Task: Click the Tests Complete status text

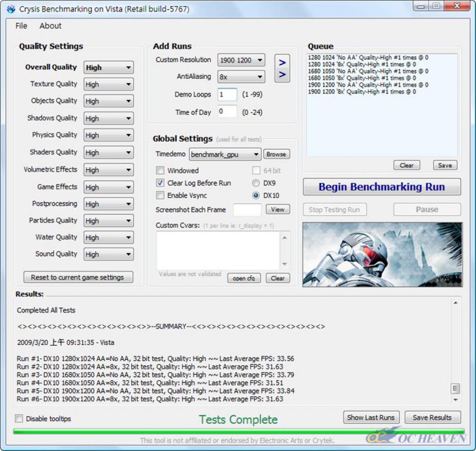Action: tap(238, 419)
